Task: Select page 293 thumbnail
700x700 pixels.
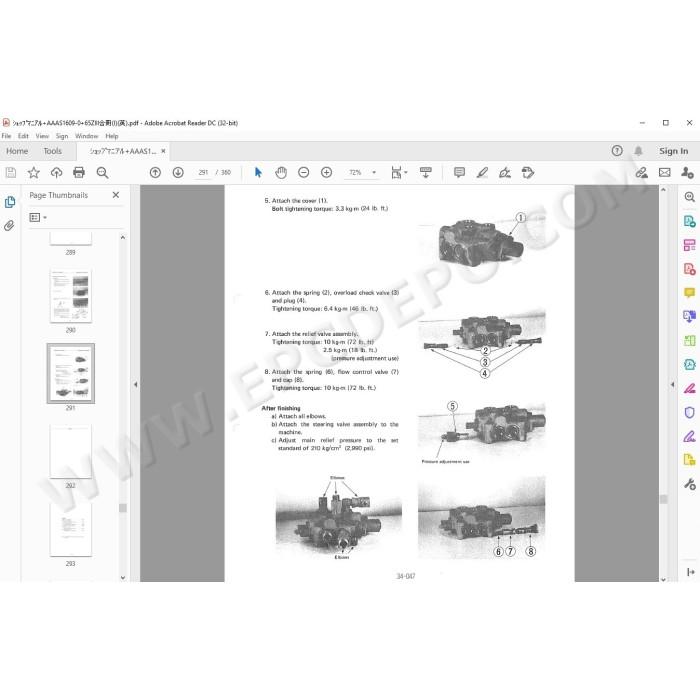Action: [71, 529]
